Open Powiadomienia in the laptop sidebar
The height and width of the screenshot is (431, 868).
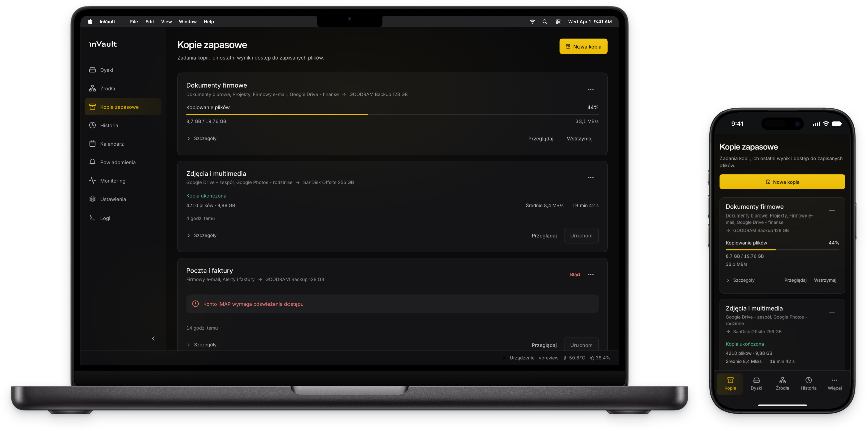coord(123,162)
